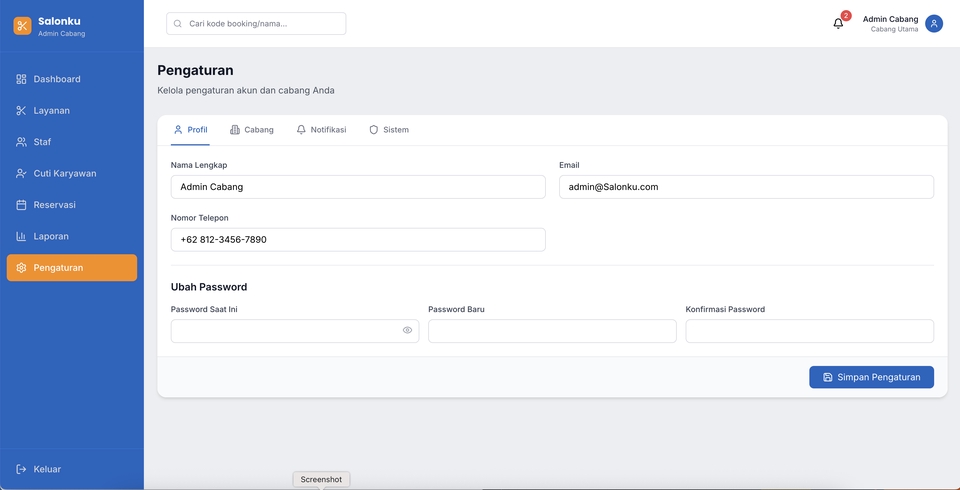Viewport: 960px width, 490px height.
Task: Click the Password Baru field
Action: click(552, 331)
